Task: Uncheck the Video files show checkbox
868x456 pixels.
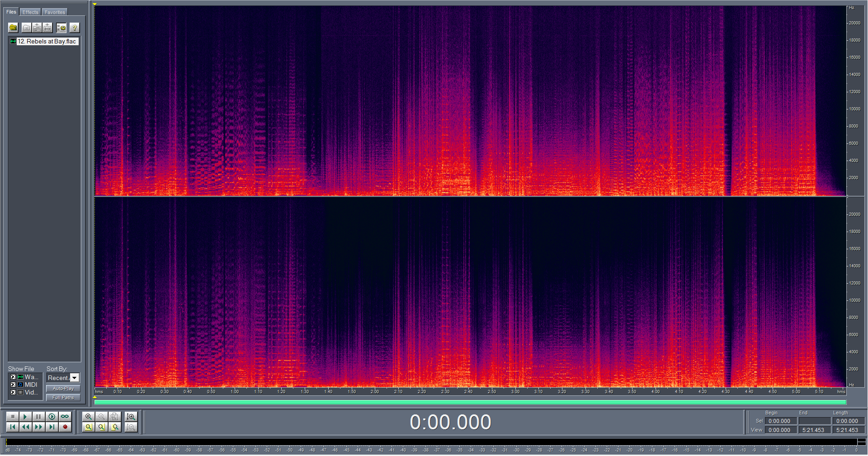Action: [x=13, y=393]
